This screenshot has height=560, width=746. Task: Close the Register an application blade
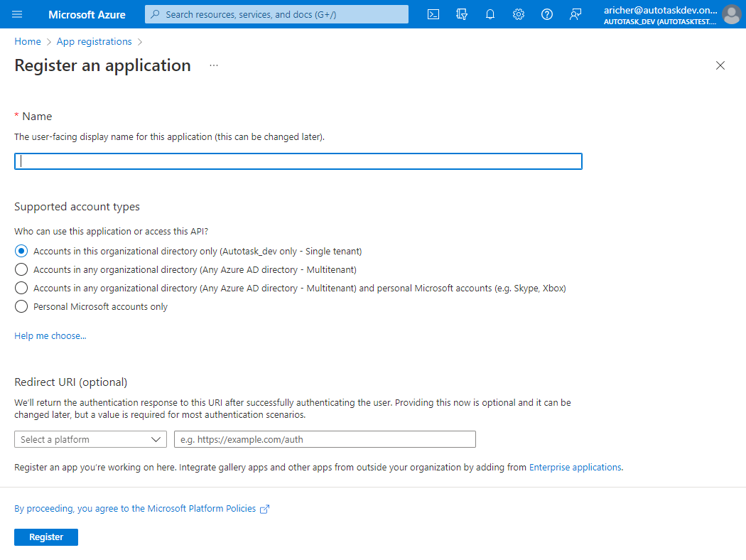click(720, 65)
